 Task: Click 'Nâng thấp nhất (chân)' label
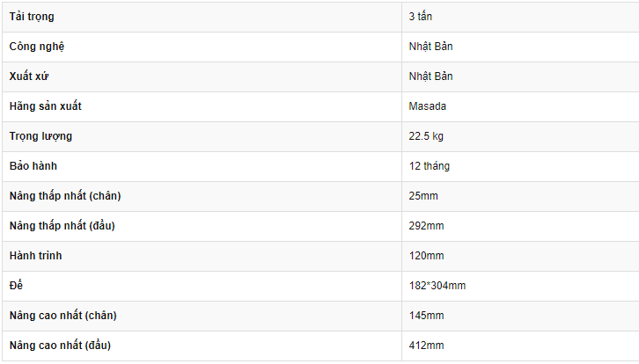point(65,196)
